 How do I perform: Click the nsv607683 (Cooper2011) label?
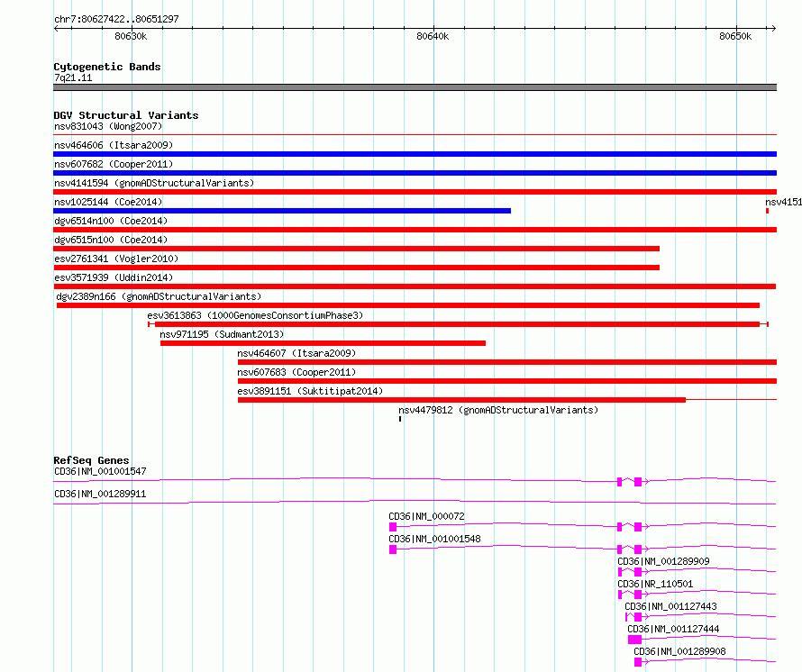(296, 372)
